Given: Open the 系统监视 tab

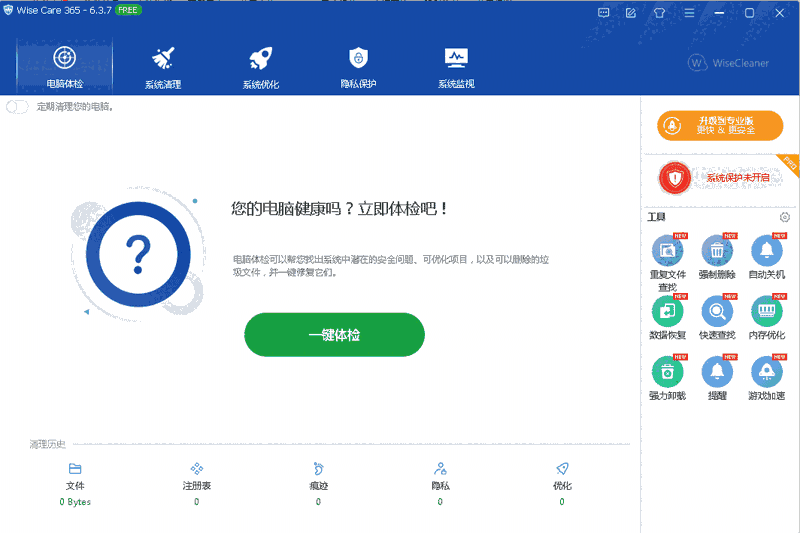Looking at the screenshot, I should 456,68.
